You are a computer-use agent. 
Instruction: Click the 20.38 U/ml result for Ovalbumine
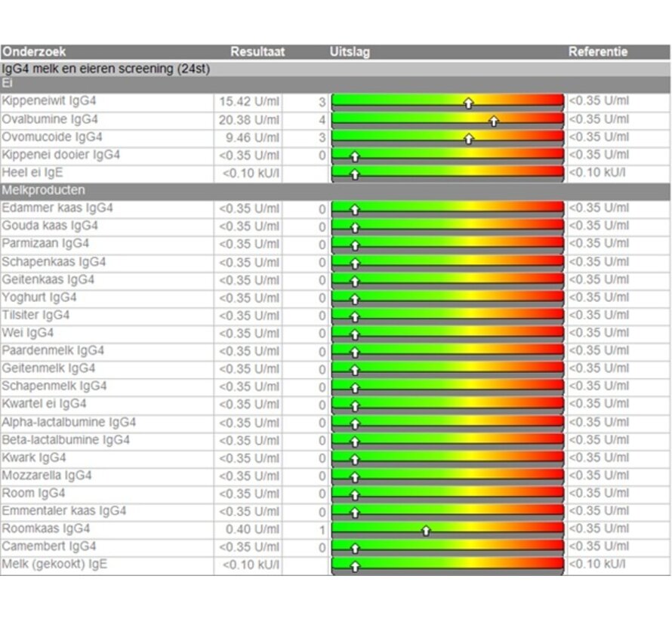[249, 120]
